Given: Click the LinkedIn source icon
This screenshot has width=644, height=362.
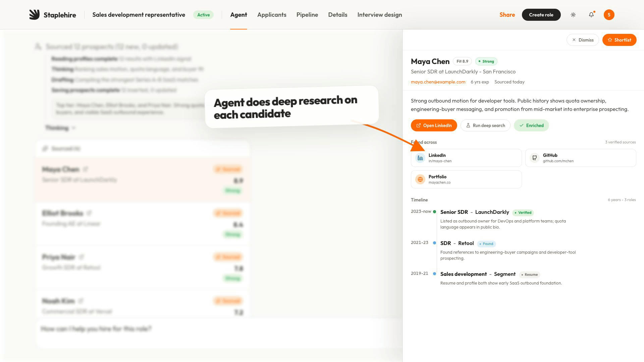Looking at the screenshot, I should (x=420, y=158).
